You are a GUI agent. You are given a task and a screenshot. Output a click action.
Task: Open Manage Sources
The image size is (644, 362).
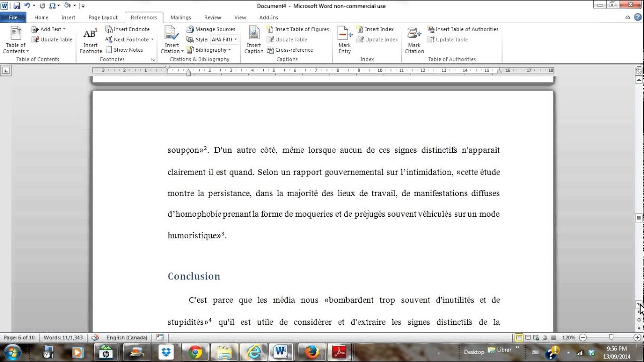(211, 29)
